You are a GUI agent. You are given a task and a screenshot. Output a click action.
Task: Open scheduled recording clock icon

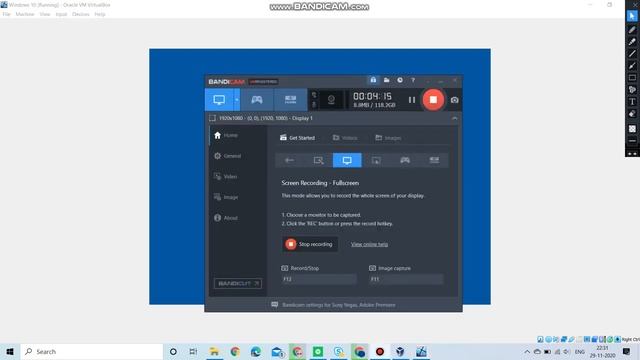point(400,80)
